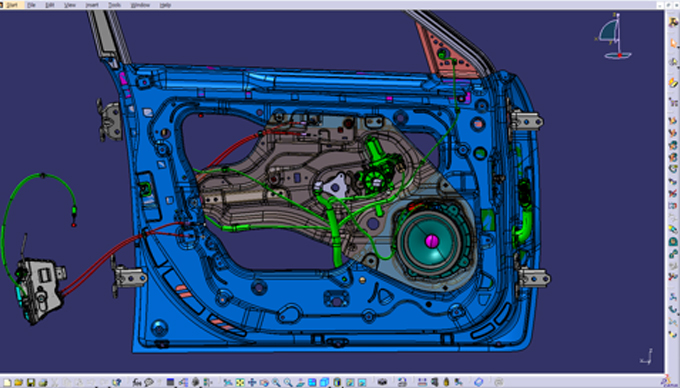Click the print icon
The height and width of the screenshot is (388, 680).
pos(42,382)
